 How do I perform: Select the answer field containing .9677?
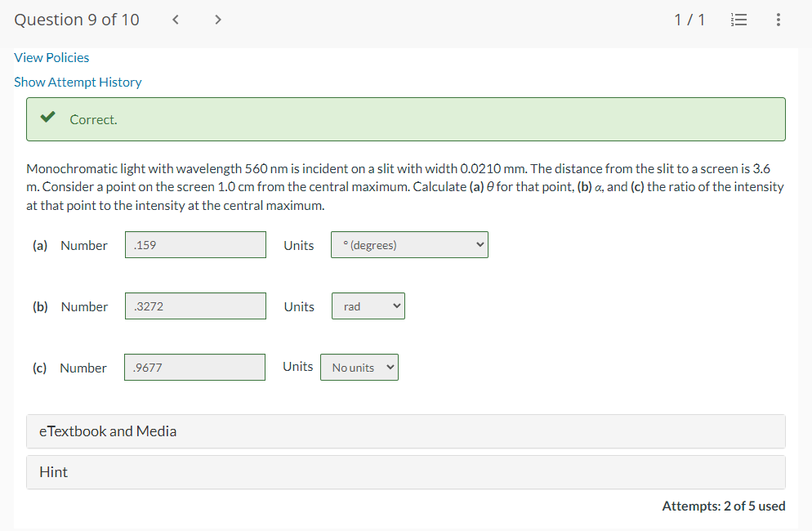(194, 367)
